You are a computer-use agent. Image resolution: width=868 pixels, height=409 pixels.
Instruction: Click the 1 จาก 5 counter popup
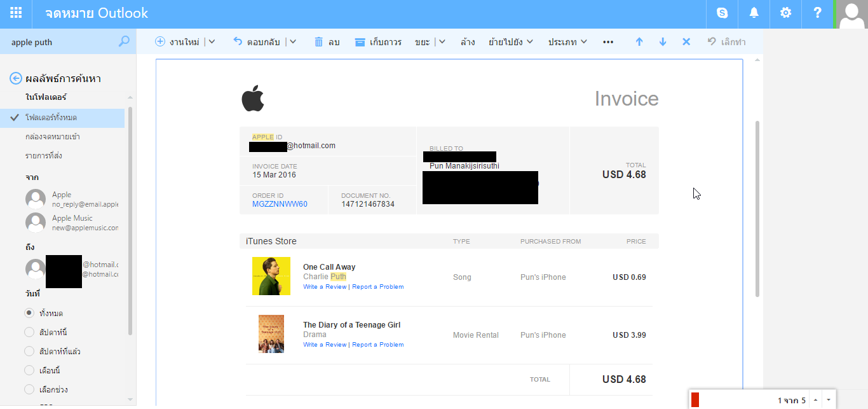(x=791, y=400)
